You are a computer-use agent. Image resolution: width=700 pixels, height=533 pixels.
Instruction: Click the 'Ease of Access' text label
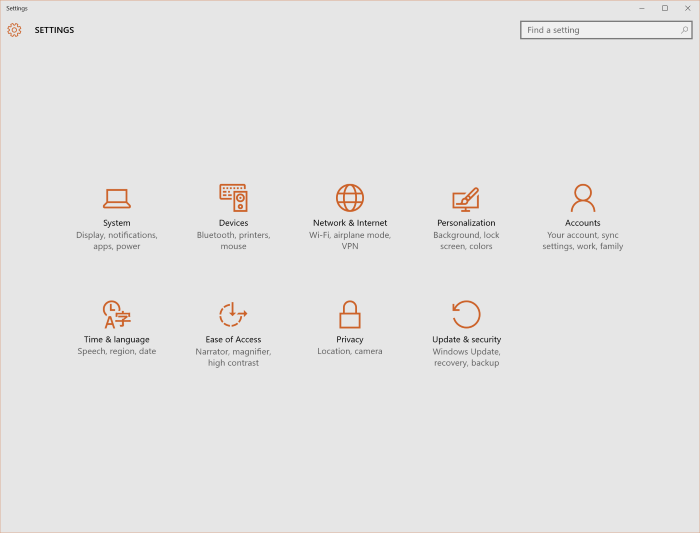[x=233, y=340]
